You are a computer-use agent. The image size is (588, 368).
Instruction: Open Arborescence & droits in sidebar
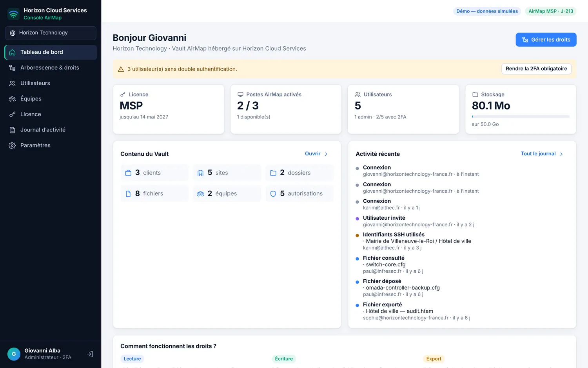click(x=51, y=68)
